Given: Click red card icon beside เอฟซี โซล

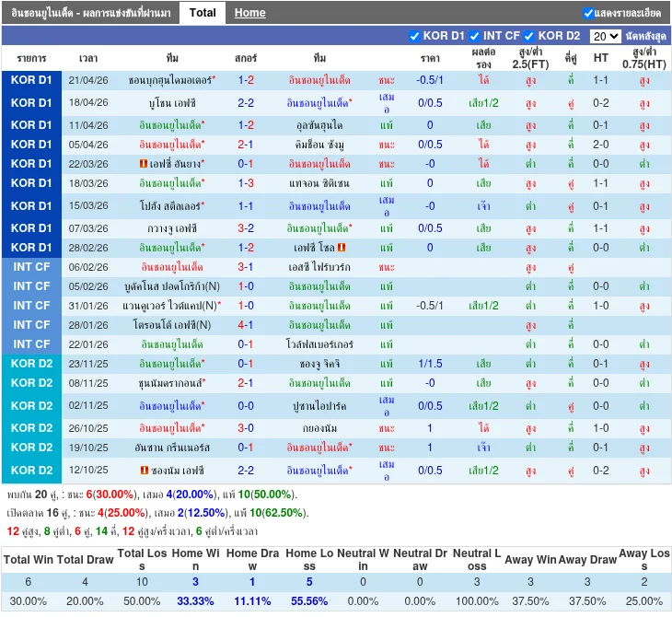Looking at the screenshot, I should [x=342, y=248].
